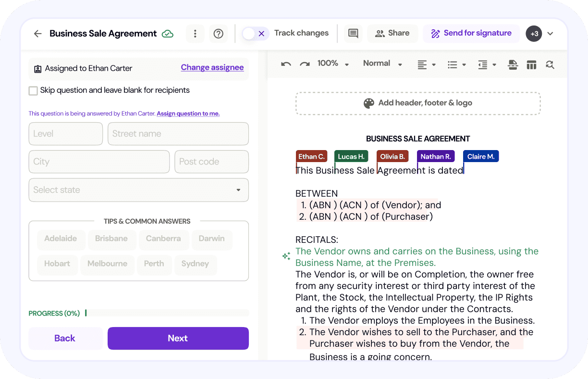Open the 100% zoom level dropdown
The image size is (588, 379).
click(x=333, y=64)
